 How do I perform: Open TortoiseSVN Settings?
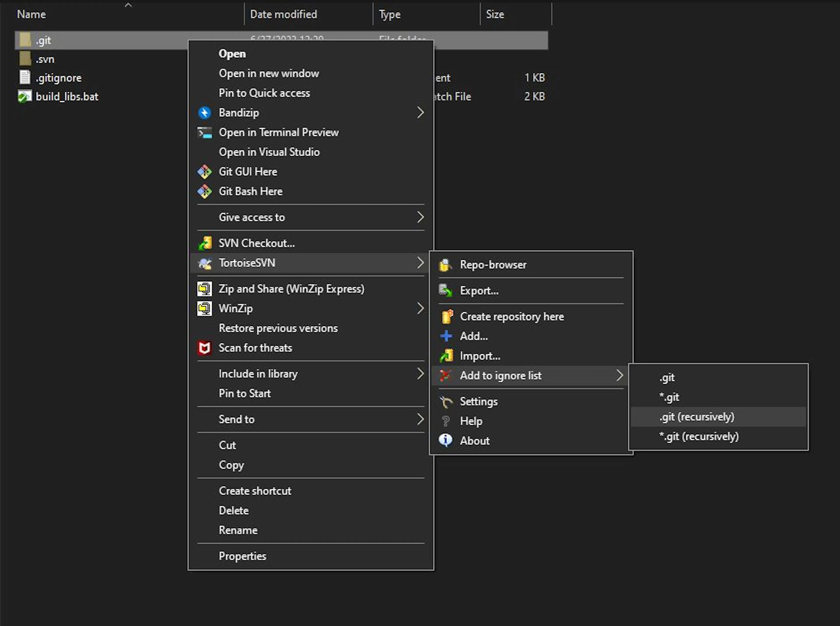pos(479,401)
